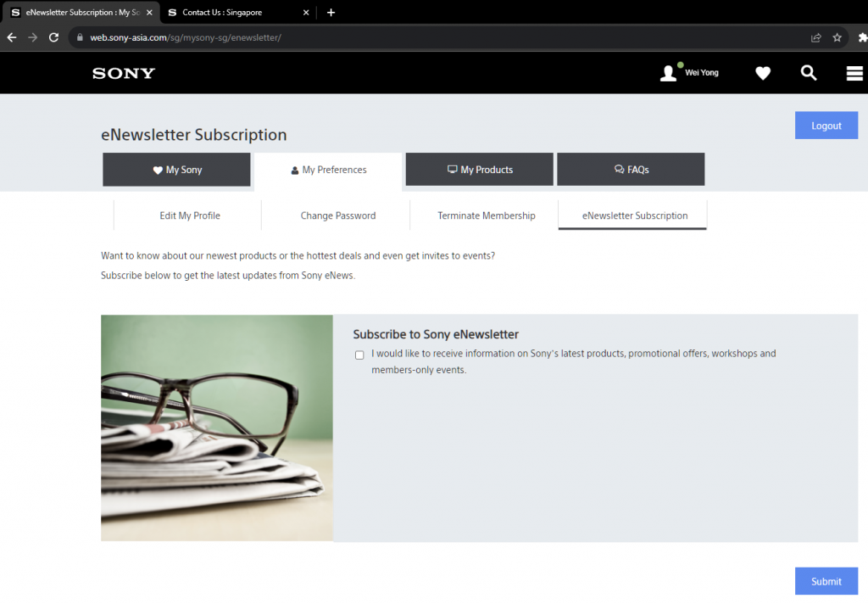Click the glasses and newspaper image

pyautogui.click(x=217, y=428)
